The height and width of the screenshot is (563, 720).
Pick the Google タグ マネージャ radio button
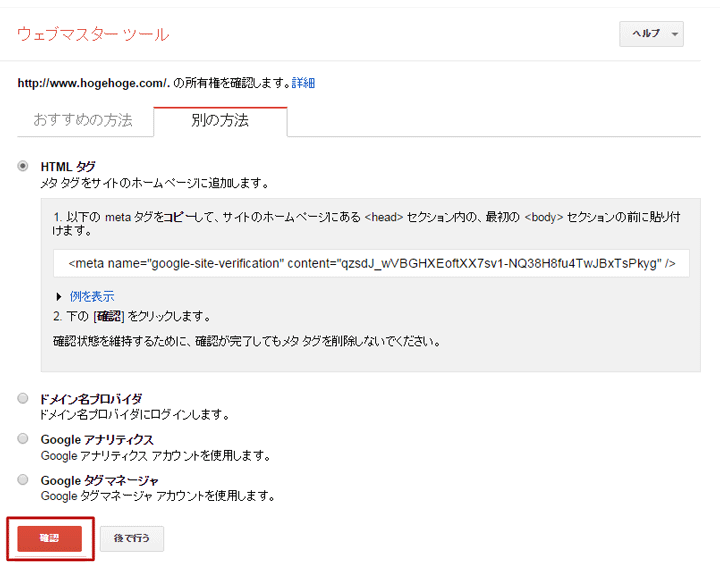pyautogui.click(x=23, y=480)
